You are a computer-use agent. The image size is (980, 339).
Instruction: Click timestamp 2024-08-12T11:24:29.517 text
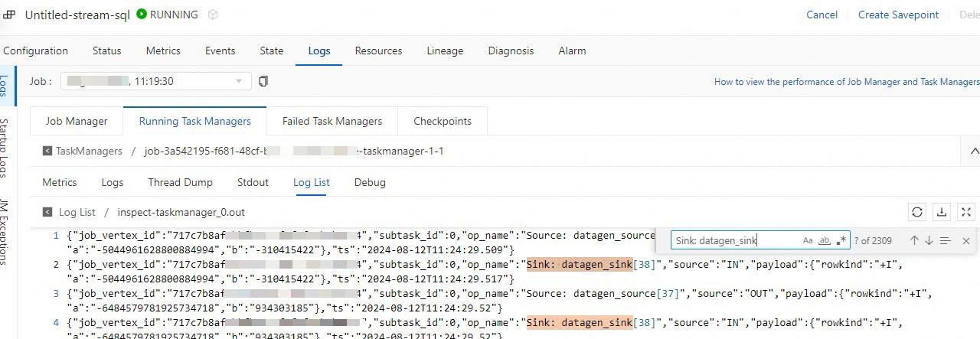click(431, 279)
